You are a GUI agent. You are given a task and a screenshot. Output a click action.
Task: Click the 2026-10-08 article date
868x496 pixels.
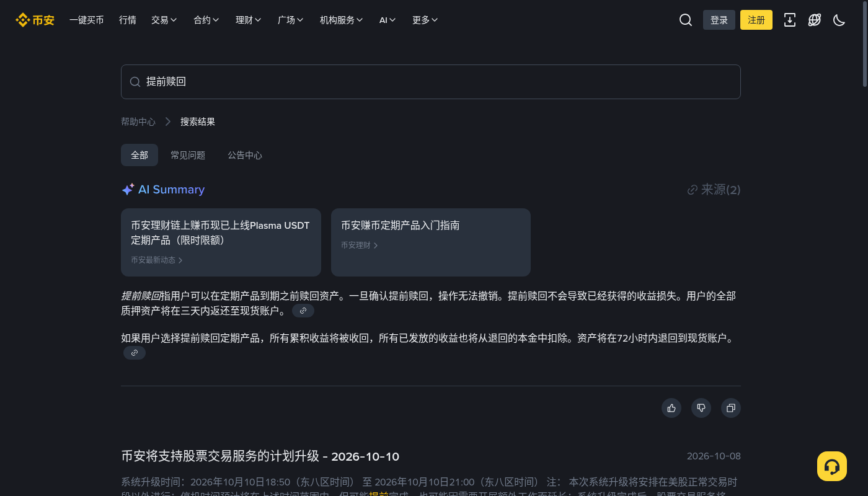(714, 456)
